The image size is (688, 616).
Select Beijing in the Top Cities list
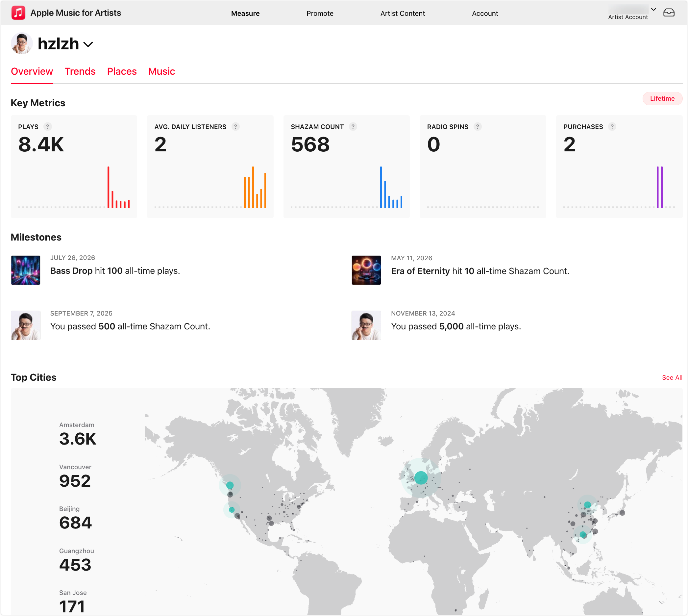75,519
